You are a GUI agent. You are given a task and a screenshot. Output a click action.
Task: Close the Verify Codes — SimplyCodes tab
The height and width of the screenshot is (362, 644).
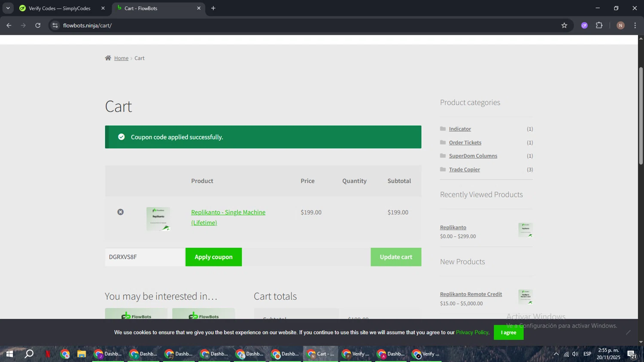pos(103,8)
